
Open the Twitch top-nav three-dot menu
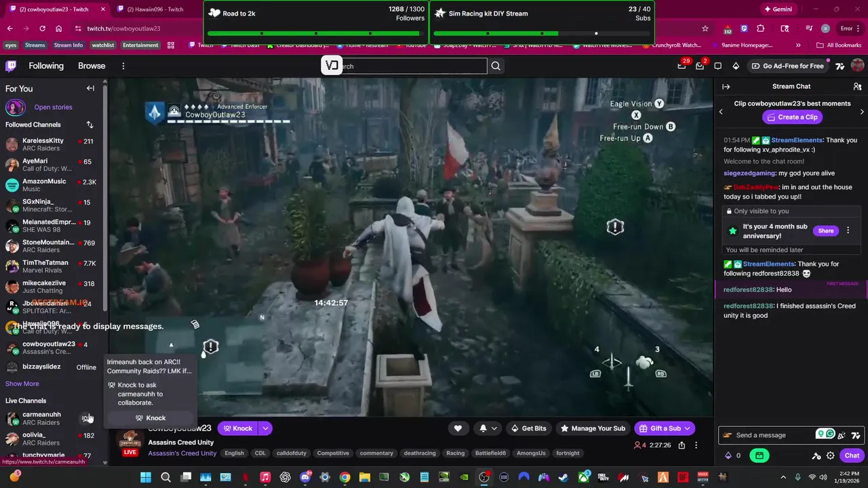coord(123,66)
